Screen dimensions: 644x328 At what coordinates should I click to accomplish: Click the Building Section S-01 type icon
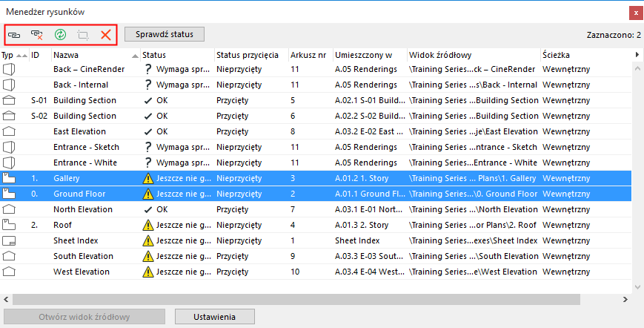pos(10,100)
